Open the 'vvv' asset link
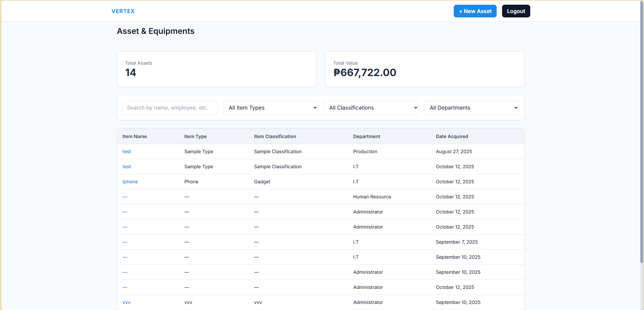 pyautogui.click(x=127, y=302)
